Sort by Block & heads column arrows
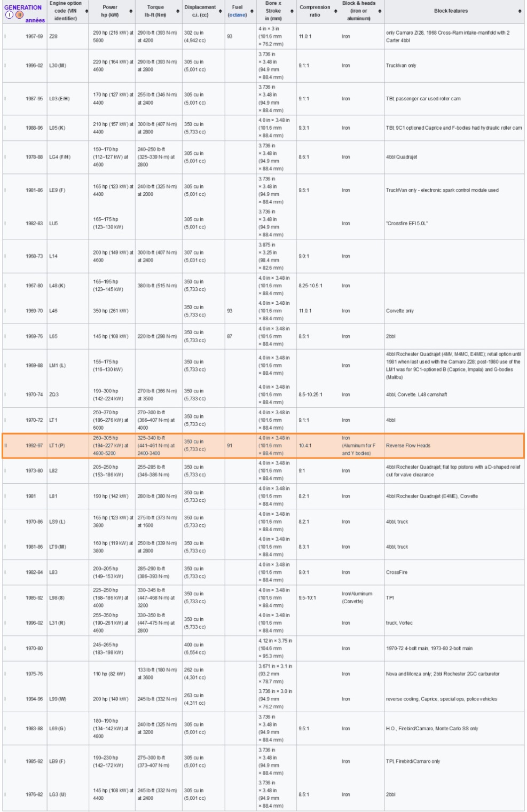Viewport: 527px width, 812px height. click(380, 11)
